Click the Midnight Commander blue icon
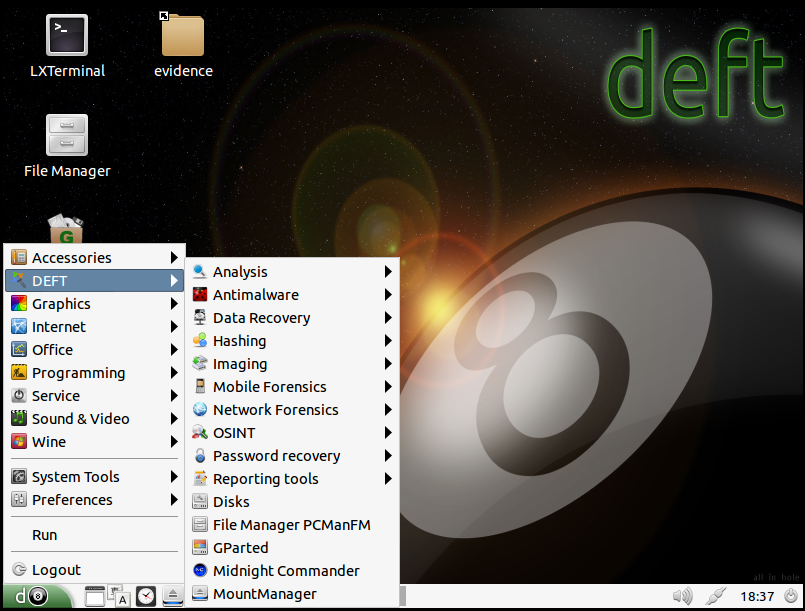 pyautogui.click(x=200, y=570)
